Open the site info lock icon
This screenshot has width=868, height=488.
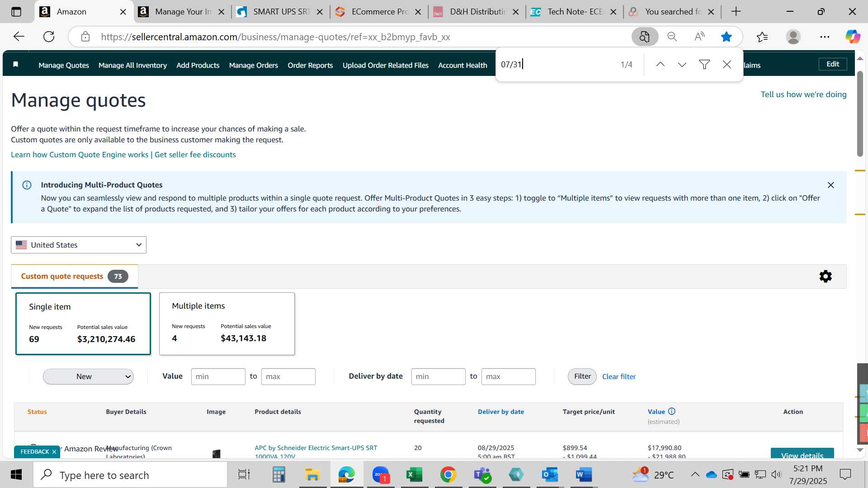(85, 37)
